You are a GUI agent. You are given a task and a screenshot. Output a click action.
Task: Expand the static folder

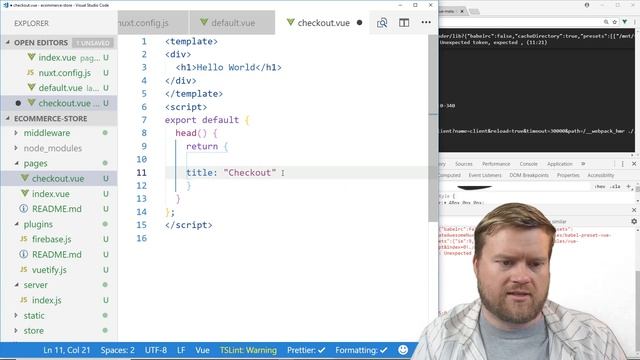tap(16, 315)
